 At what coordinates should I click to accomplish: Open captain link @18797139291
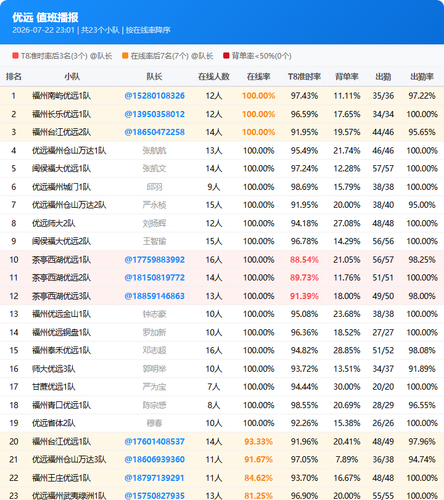click(x=154, y=478)
